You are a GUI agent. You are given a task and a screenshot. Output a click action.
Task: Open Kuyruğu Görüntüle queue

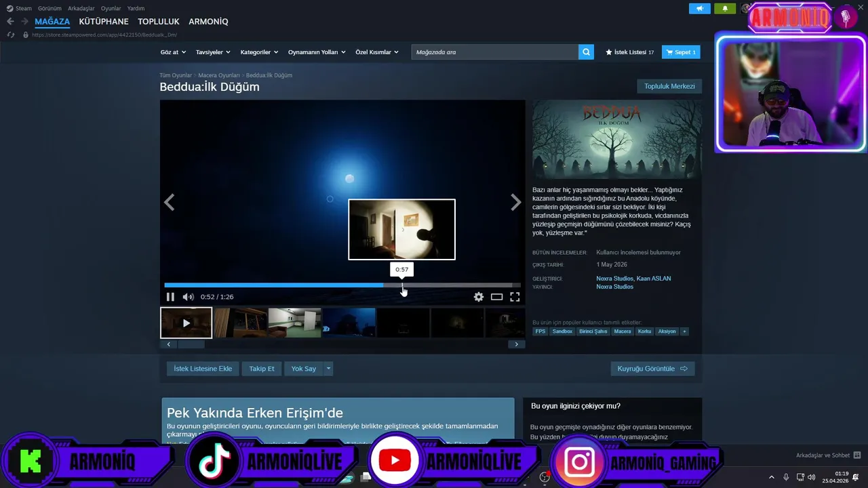pos(652,369)
